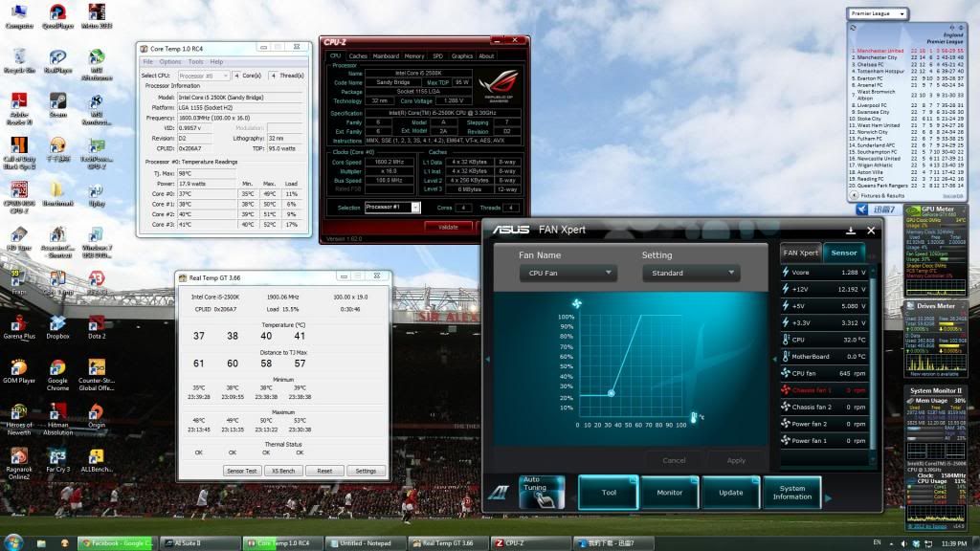Screen dimensions: 980x551
Task: Click the Auto Tuning icon in AI Suite
Action: [536, 487]
